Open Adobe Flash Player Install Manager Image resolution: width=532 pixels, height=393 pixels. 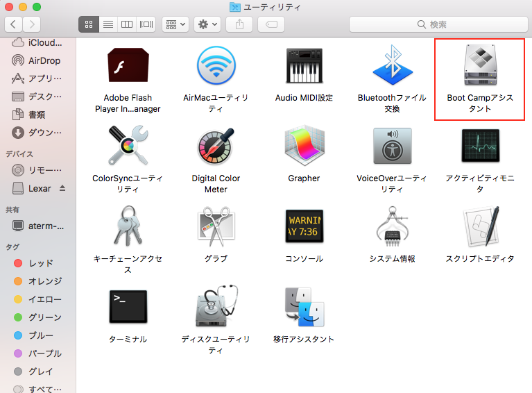pyautogui.click(x=128, y=65)
